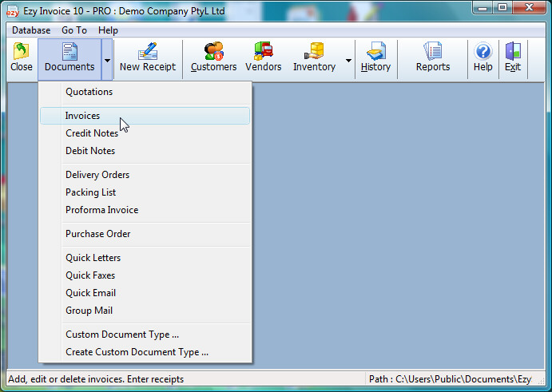The width and height of the screenshot is (552, 392).
Task: Open the Inventory icon
Action: (314, 51)
